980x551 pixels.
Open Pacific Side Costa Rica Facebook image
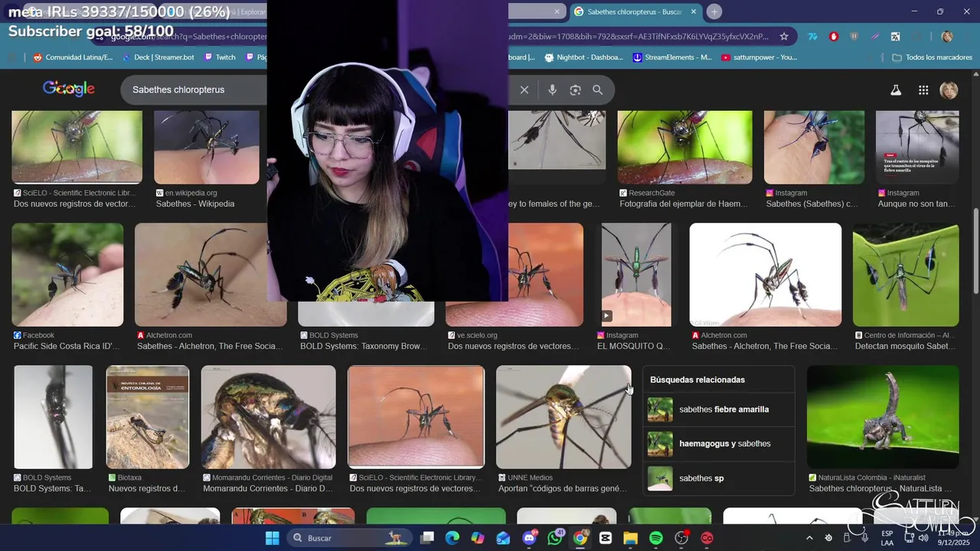(67, 275)
